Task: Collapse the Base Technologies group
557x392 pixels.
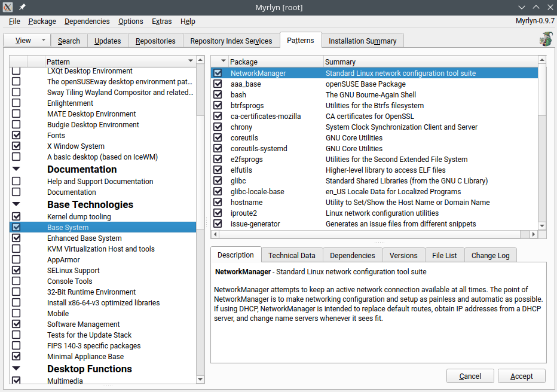Action: [16, 204]
